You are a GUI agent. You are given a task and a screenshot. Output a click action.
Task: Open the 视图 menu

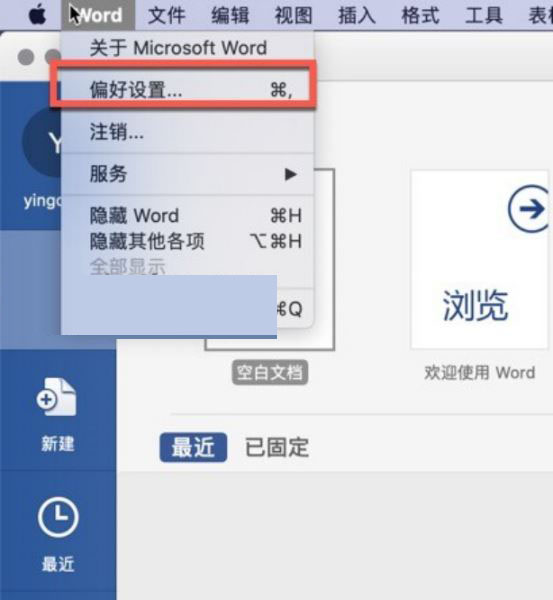click(x=294, y=15)
